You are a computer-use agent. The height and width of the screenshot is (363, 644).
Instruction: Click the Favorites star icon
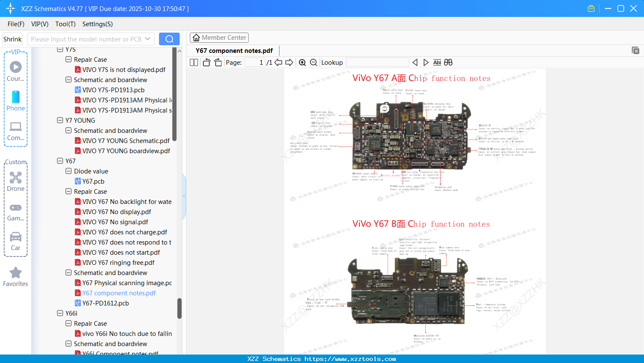pos(15,273)
